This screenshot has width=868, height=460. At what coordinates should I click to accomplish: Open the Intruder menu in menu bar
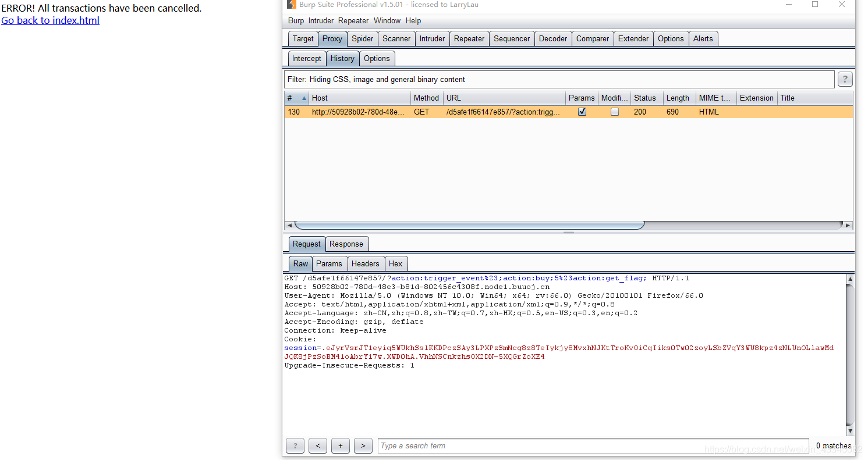pos(321,21)
